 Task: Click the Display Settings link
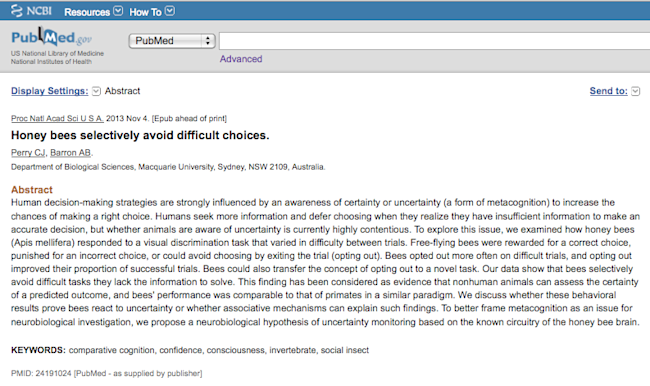click(50, 91)
